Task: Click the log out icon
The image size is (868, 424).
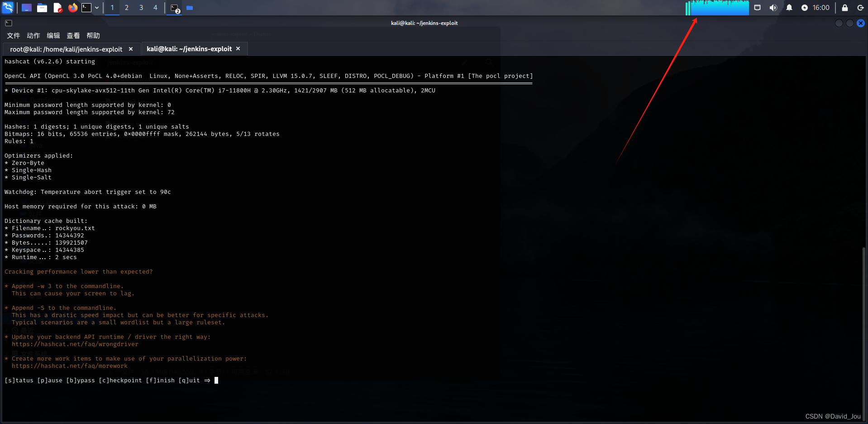Action: [x=860, y=8]
